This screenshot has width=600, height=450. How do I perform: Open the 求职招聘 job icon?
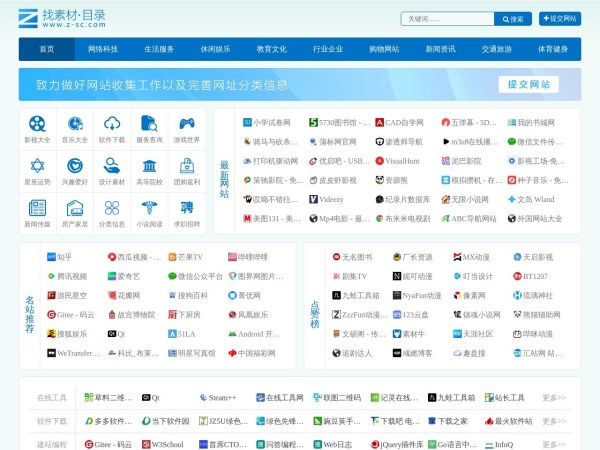186,209
